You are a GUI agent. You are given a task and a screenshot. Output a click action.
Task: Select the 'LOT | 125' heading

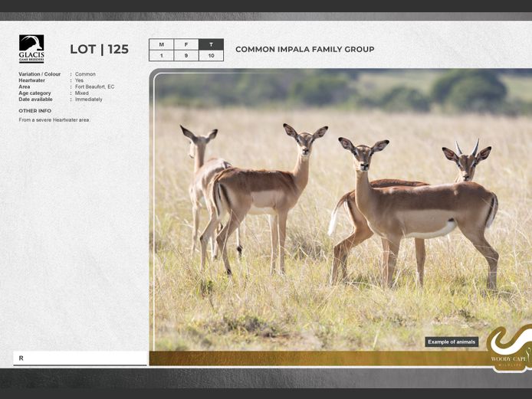point(100,50)
